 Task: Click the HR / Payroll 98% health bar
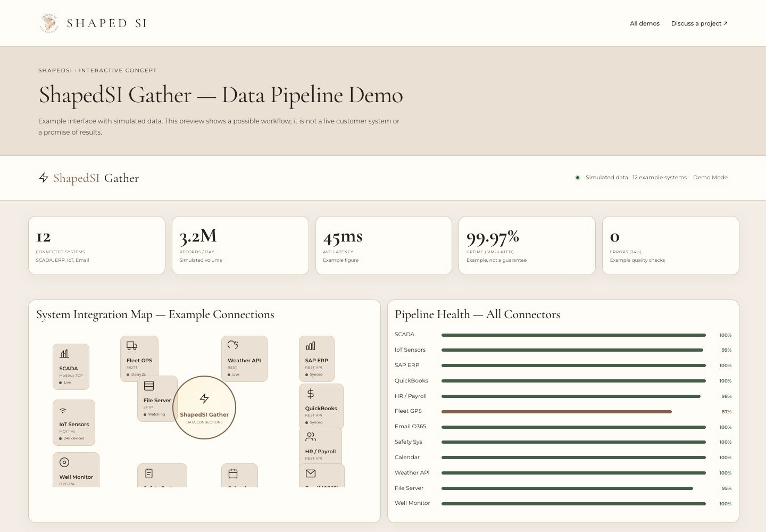(571, 396)
